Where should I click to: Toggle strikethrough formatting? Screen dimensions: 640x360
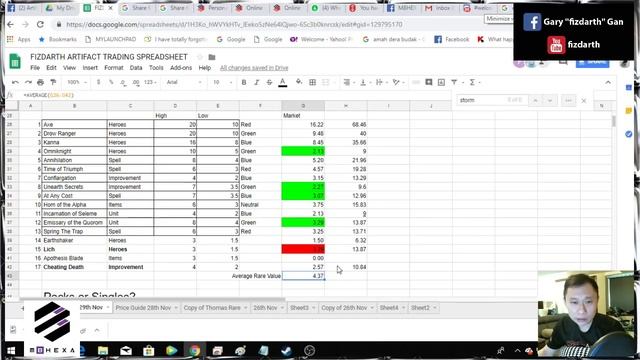[269, 82]
